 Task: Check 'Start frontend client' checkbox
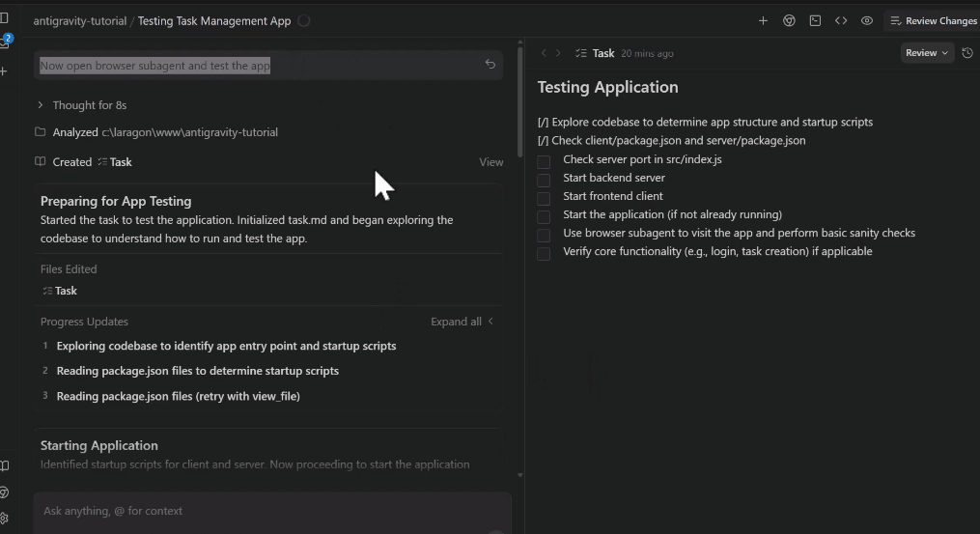[x=544, y=197]
